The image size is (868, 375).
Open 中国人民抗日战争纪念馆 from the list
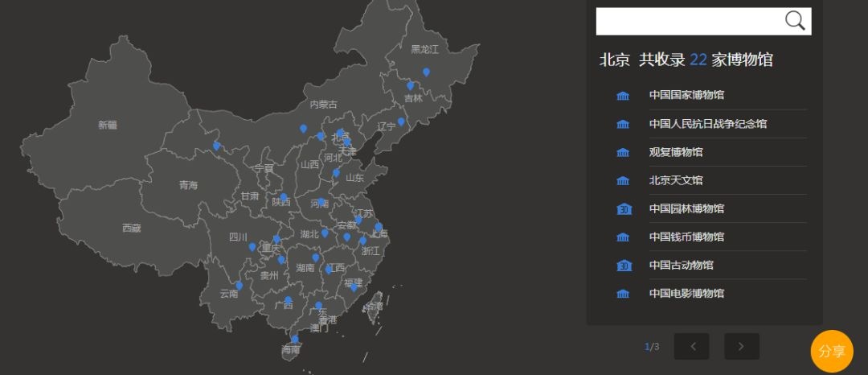[708, 123]
